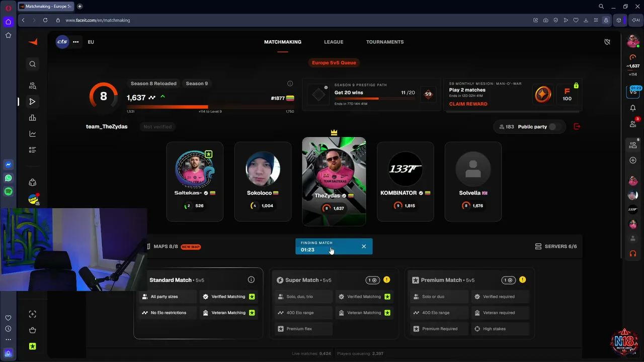Open Sokoloco player card
This screenshot has width=644, height=362.
(263, 182)
